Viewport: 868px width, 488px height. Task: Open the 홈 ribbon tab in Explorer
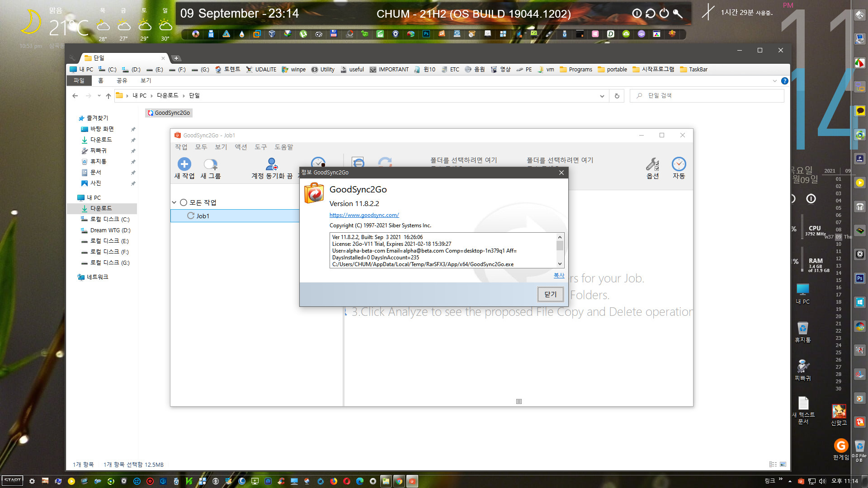[100, 80]
